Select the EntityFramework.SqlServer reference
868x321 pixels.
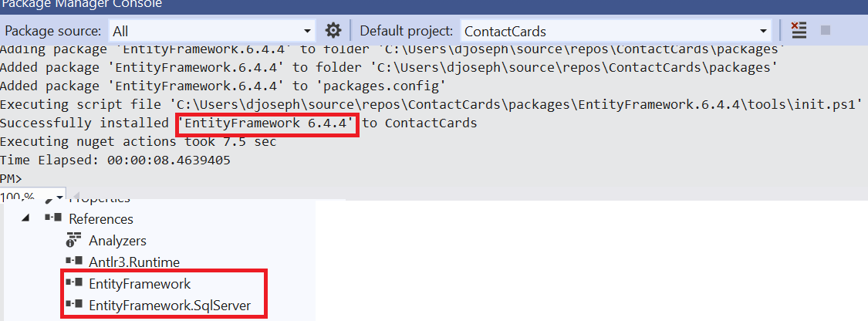coord(170,305)
